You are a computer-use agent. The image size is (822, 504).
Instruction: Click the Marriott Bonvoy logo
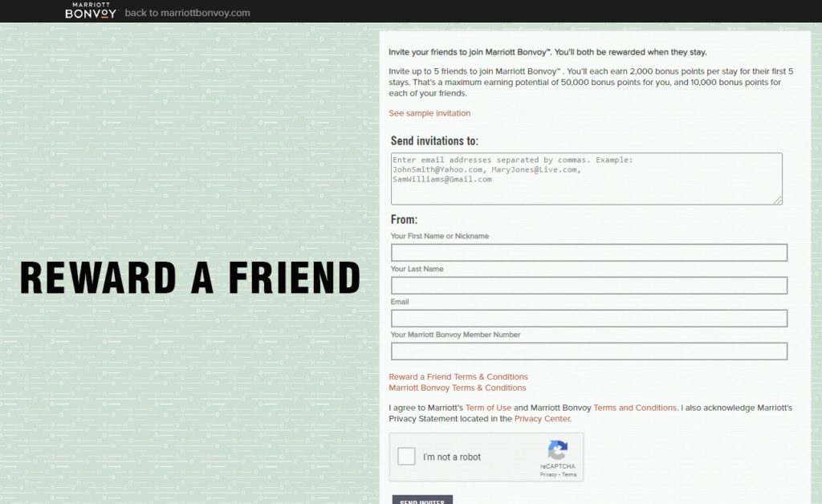(91, 11)
